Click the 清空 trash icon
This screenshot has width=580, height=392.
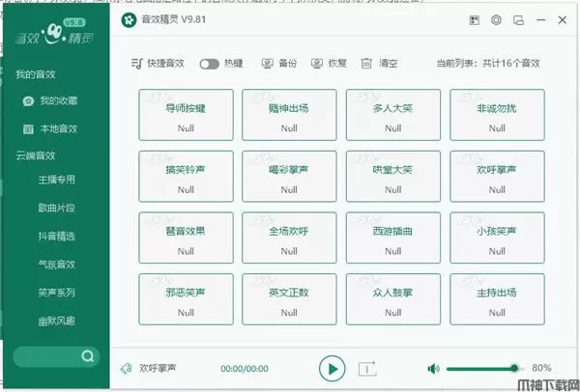[x=366, y=64]
